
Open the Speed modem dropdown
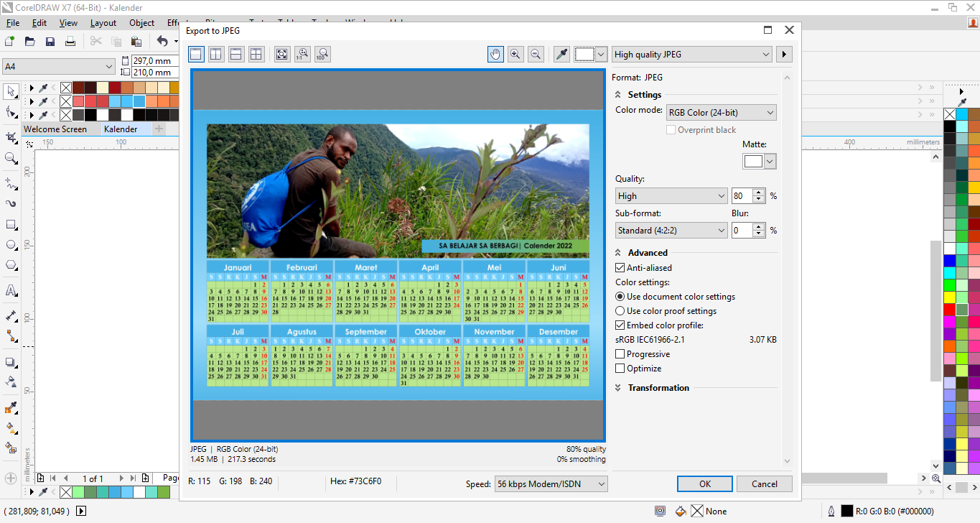tap(551, 483)
